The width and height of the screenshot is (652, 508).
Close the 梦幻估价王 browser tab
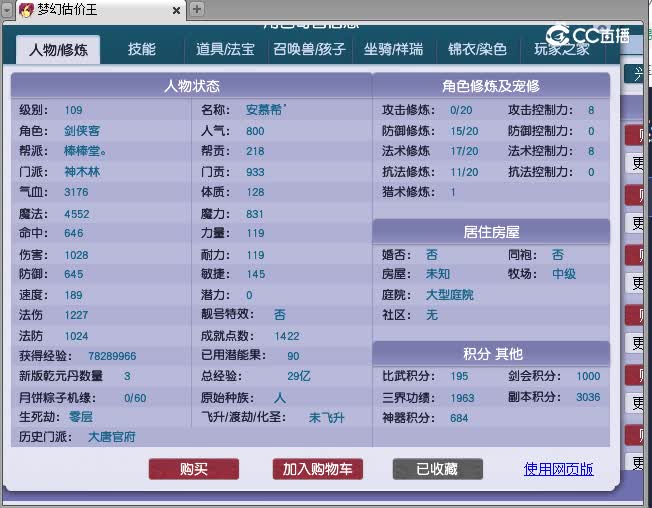coord(176,10)
